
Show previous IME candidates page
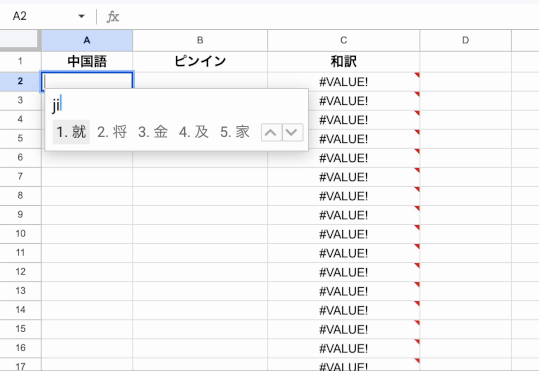coord(271,132)
